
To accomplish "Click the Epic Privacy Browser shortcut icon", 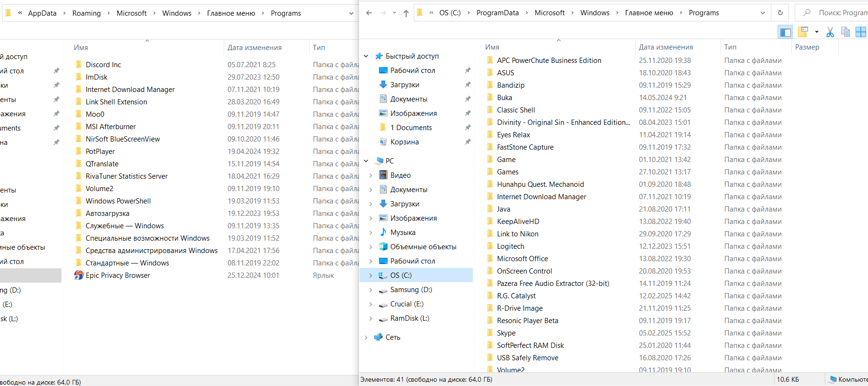I will tap(79, 275).
